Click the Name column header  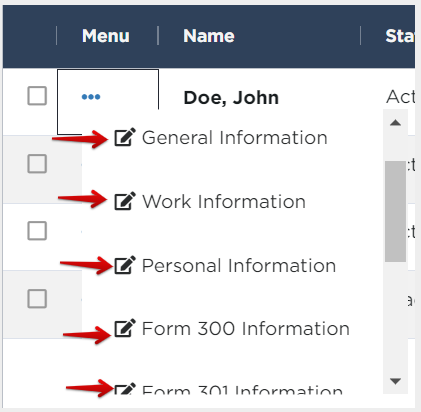(x=209, y=36)
